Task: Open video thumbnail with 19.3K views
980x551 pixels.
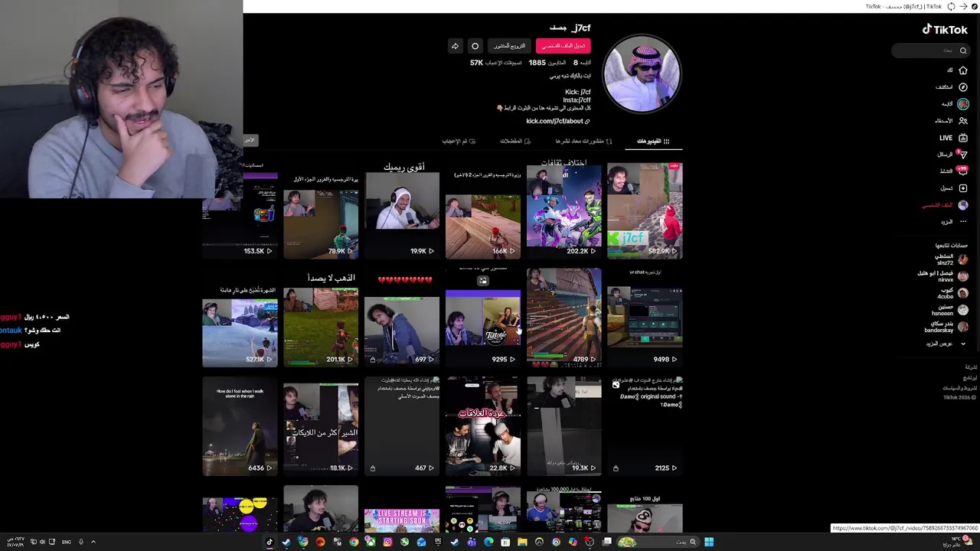Action: click(563, 426)
